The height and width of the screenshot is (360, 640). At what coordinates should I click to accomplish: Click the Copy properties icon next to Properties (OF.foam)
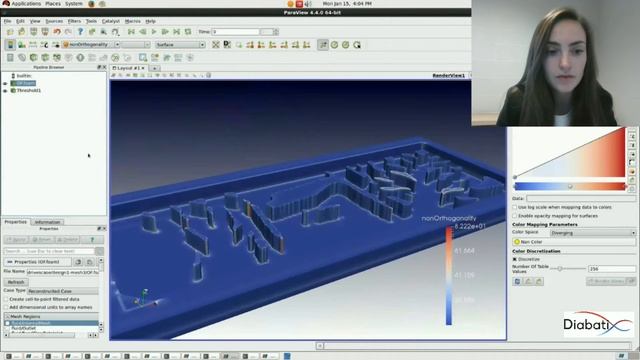pyautogui.click(x=78, y=262)
